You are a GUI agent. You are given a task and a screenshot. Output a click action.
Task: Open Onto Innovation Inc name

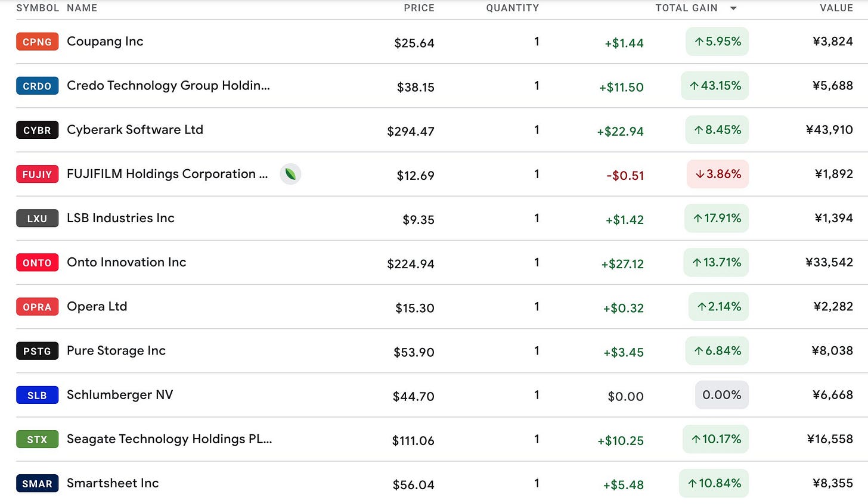[x=126, y=262]
